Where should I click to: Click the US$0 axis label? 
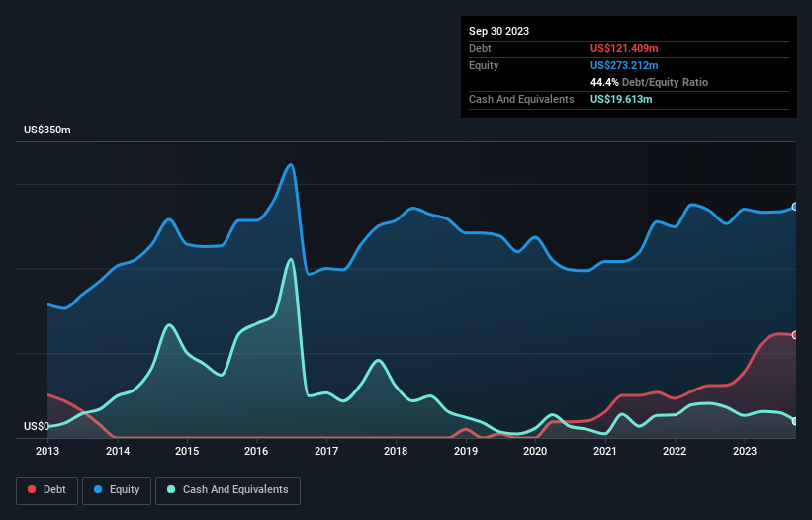point(37,426)
